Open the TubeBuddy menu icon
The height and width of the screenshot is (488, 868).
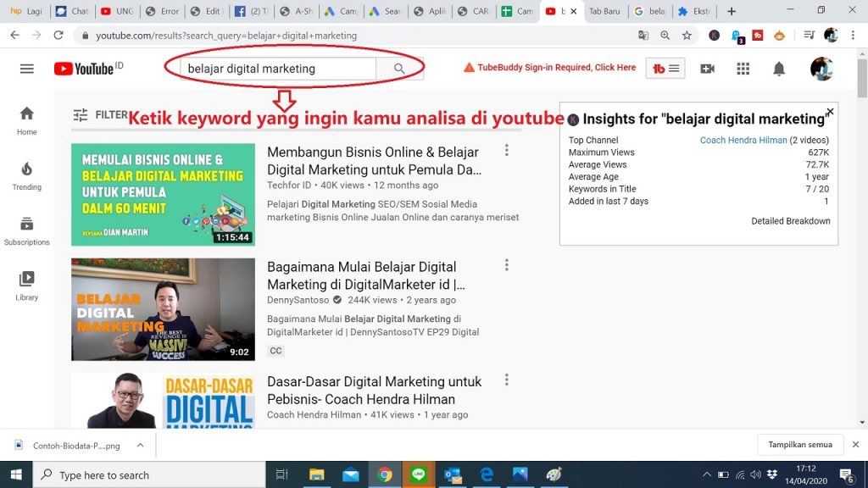pos(665,69)
